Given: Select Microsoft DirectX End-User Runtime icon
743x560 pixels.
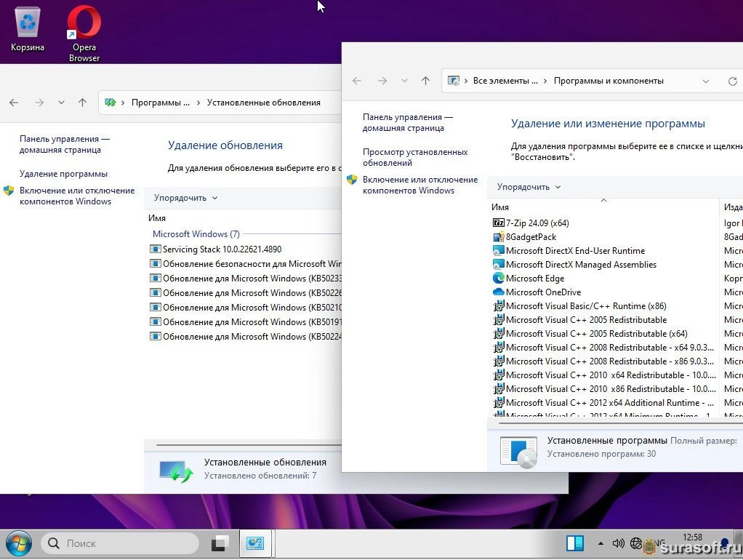Looking at the screenshot, I should 499,251.
